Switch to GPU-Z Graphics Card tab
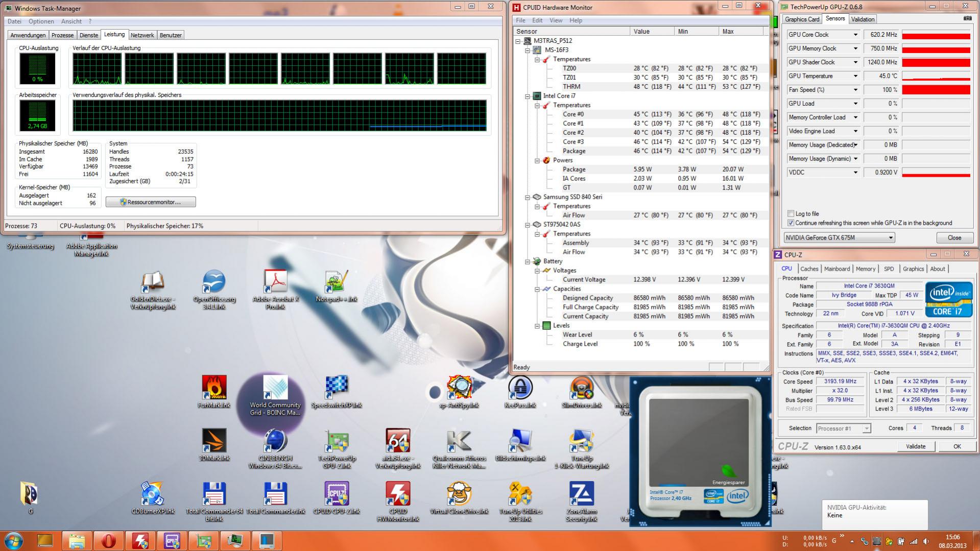 [802, 19]
